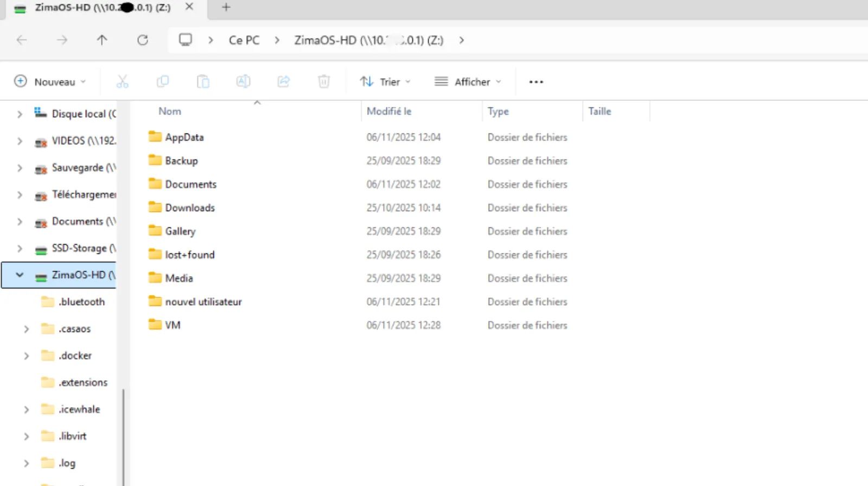
Task: Click the Copy icon in toolbar
Action: click(163, 82)
